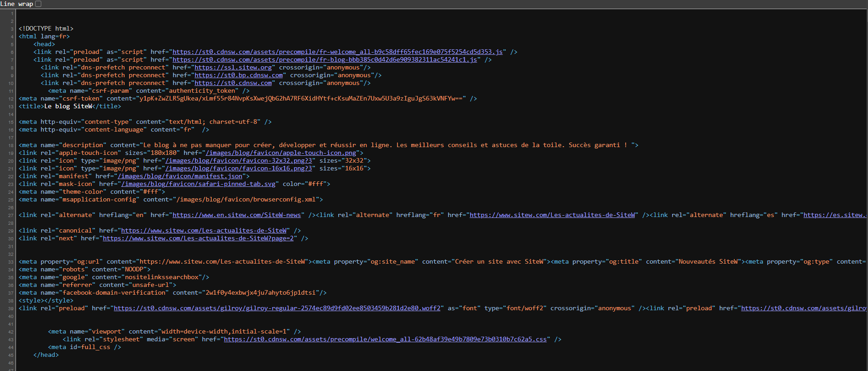Open the fr-welcome_all script preload link

click(338, 52)
